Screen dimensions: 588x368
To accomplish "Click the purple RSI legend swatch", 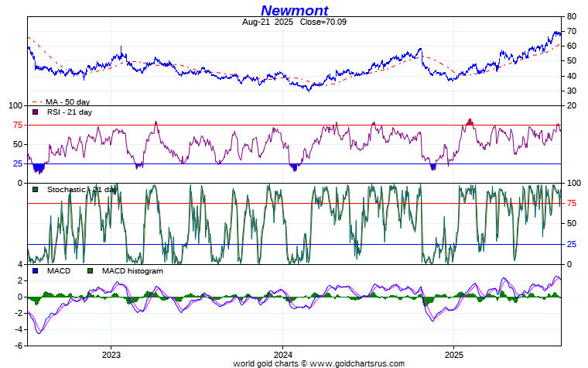I will pos(35,112).
